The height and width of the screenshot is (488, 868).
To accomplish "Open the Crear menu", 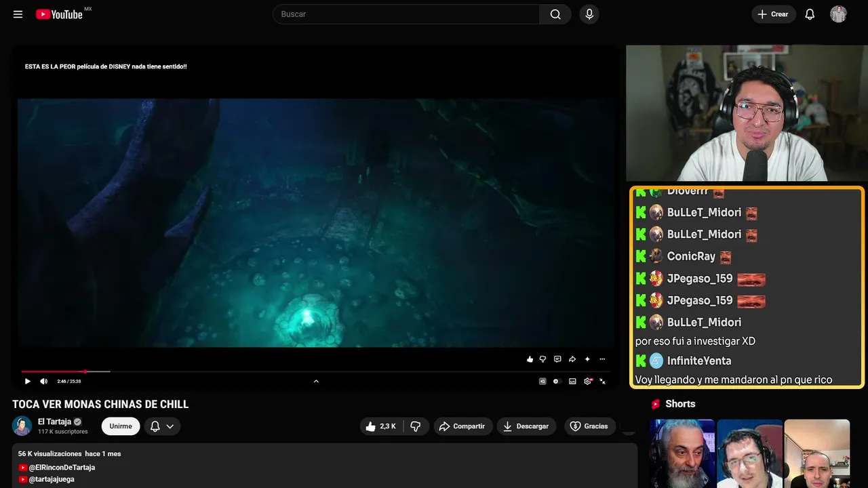I will (x=773, y=14).
